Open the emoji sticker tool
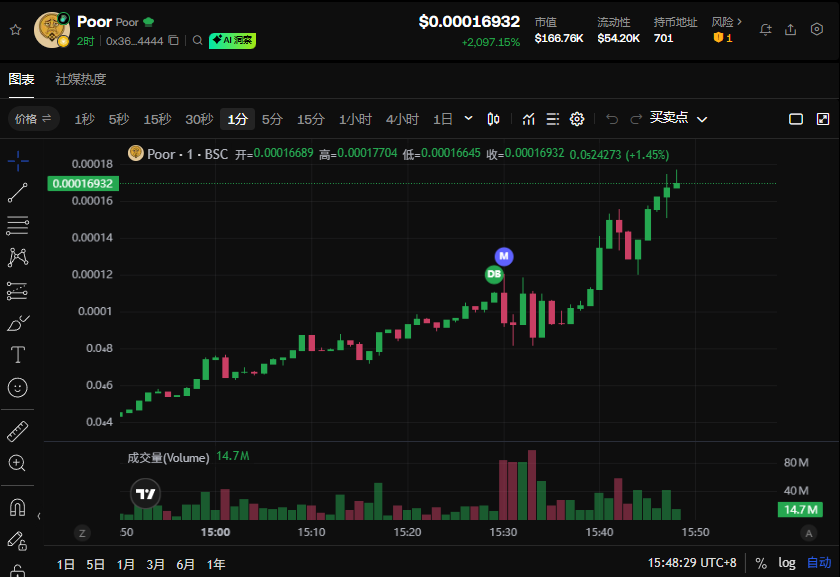Image resolution: width=840 pixels, height=577 pixels. (x=18, y=387)
